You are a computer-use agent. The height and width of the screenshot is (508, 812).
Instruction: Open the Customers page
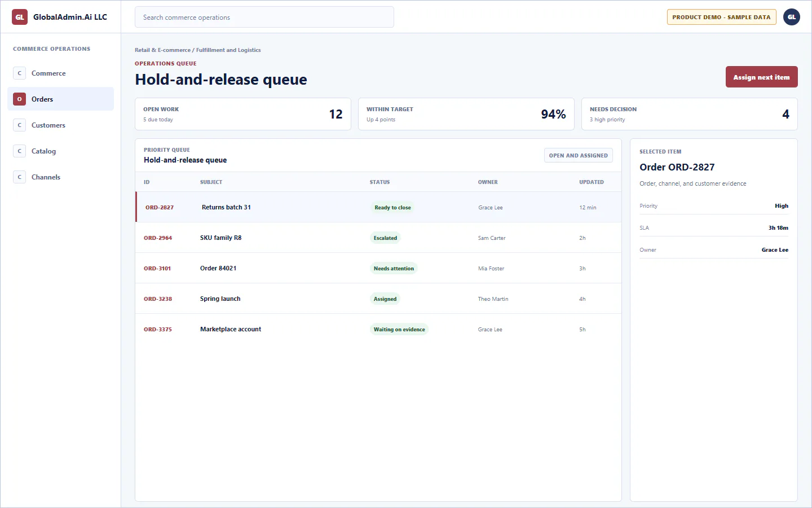(60, 125)
